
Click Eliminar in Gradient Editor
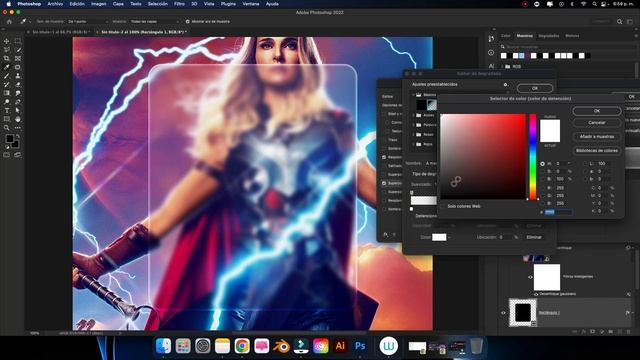[x=534, y=237]
